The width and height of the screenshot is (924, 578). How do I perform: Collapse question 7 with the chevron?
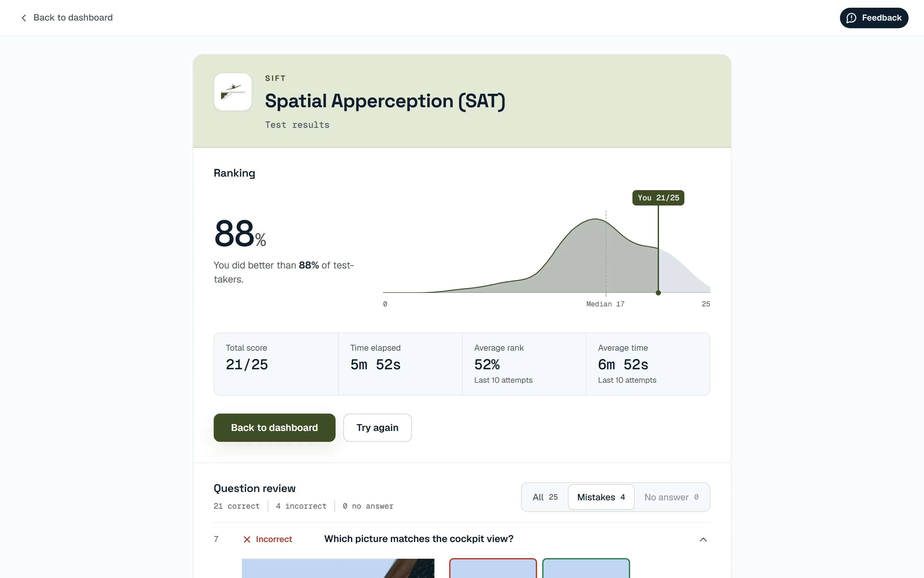tap(703, 539)
